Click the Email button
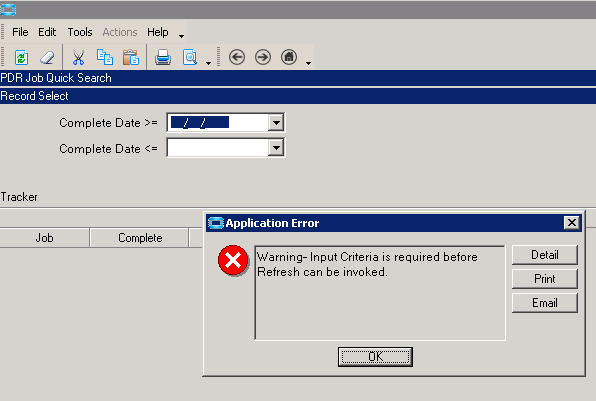This screenshot has width=596, height=401. (545, 303)
